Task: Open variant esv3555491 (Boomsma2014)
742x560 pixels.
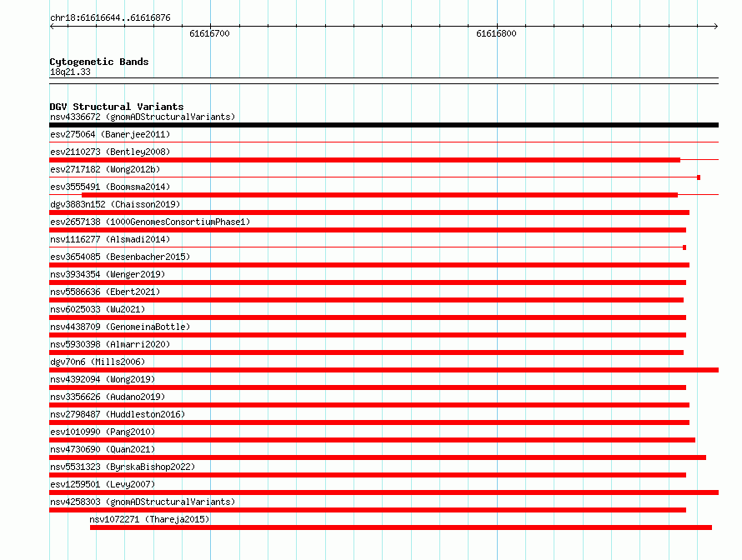Action: point(110,187)
